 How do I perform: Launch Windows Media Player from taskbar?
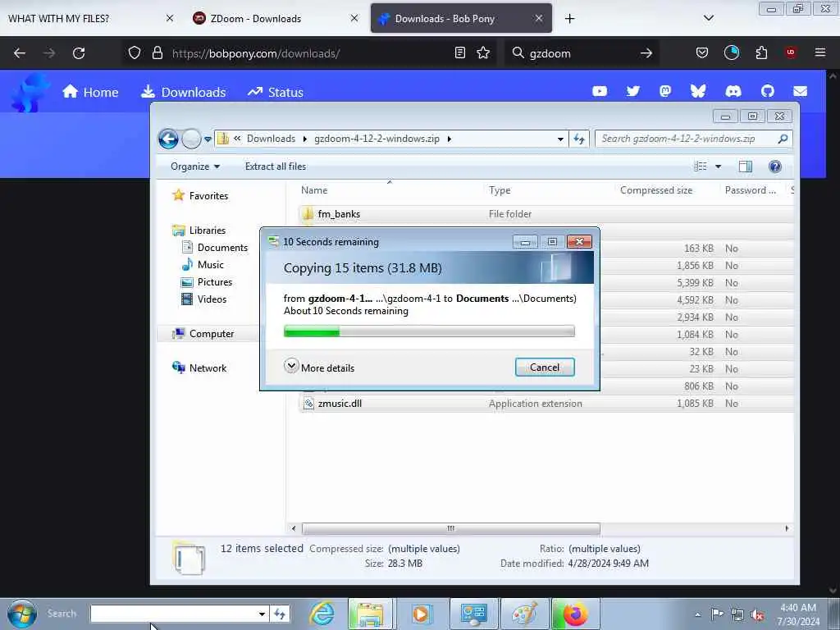pyautogui.click(x=421, y=614)
